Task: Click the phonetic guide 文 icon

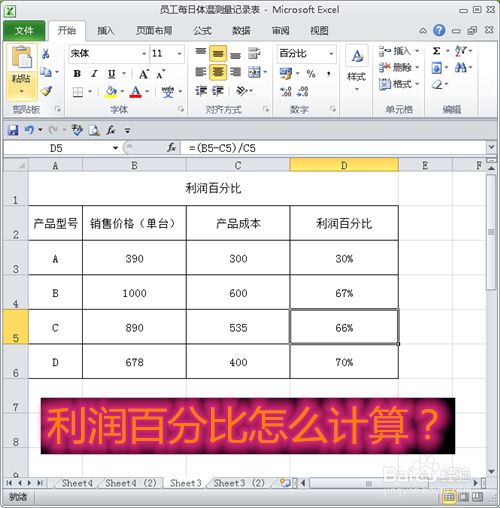Action: 168,92
